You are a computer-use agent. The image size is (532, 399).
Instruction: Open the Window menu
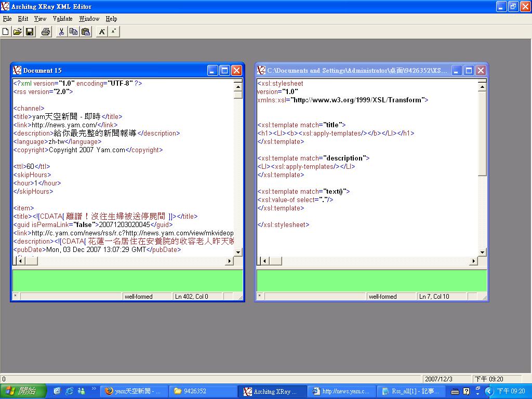click(89, 19)
